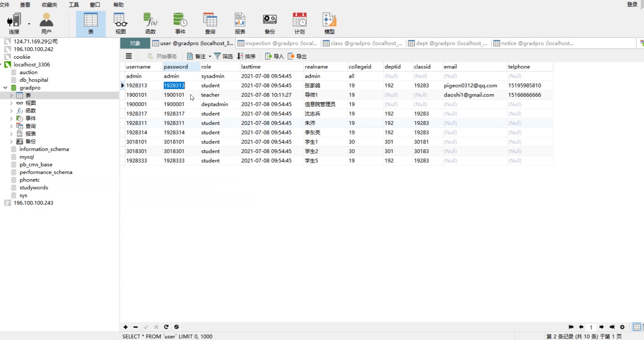This screenshot has width=644, height=340.
Task: Go to the last page of records
Action: coord(612,327)
